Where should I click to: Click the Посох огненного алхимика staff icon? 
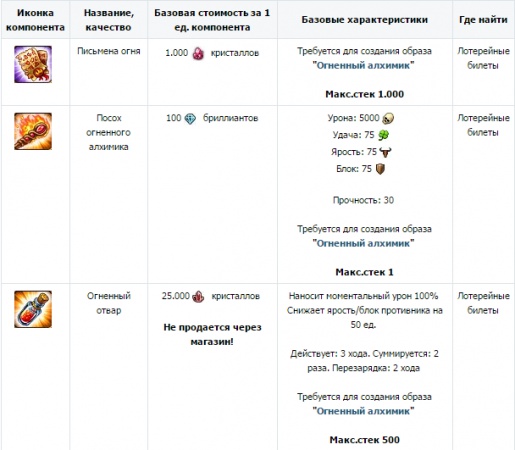point(33,131)
